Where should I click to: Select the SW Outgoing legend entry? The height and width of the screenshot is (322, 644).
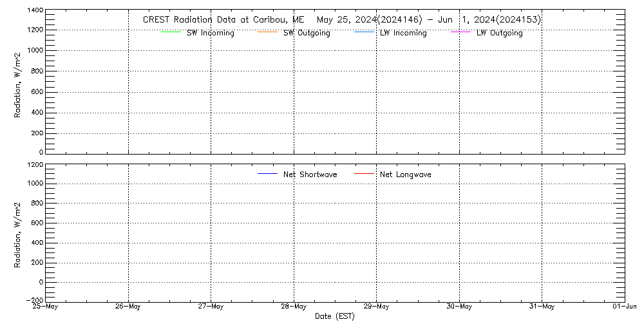(307, 33)
